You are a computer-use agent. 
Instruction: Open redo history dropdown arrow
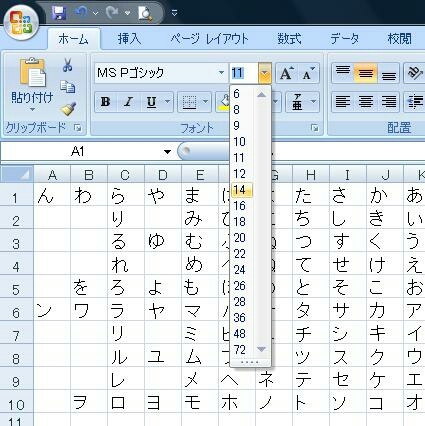[127, 13]
